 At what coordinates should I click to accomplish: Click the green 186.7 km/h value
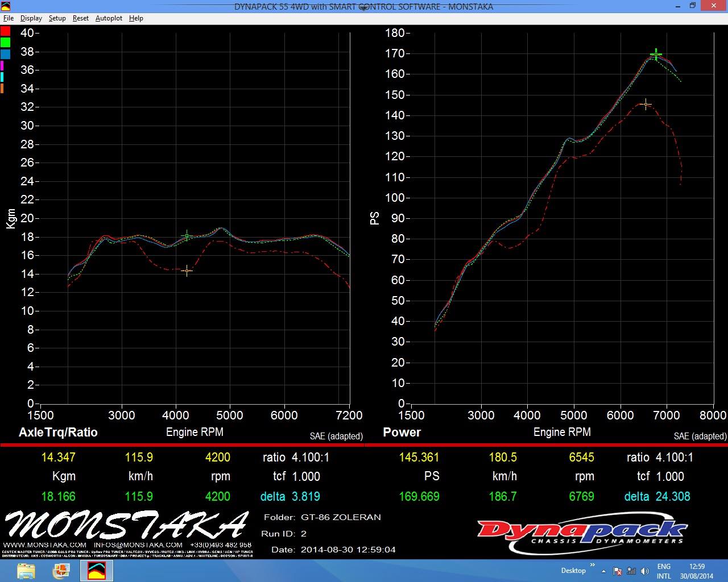pos(503,496)
